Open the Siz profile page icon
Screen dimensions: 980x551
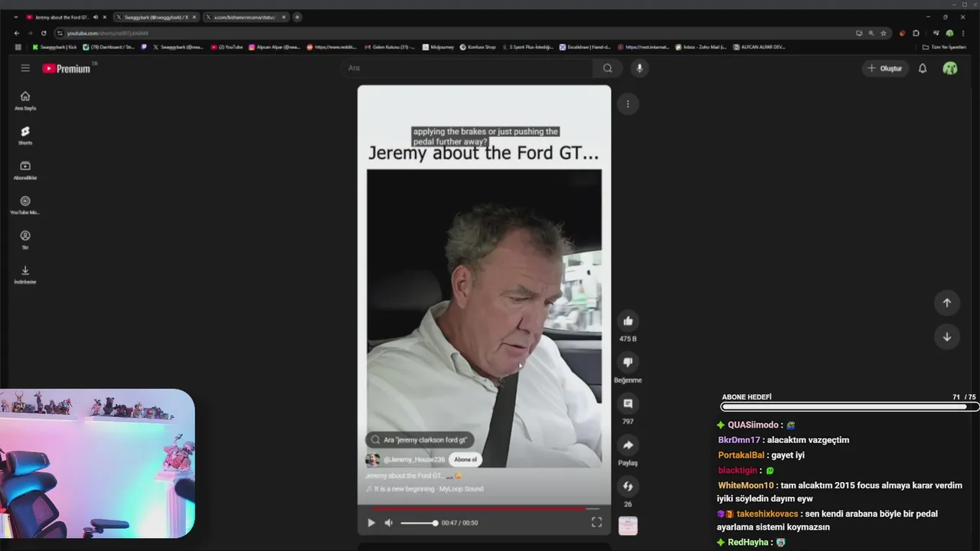pyautogui.click(x=25, y=240)
